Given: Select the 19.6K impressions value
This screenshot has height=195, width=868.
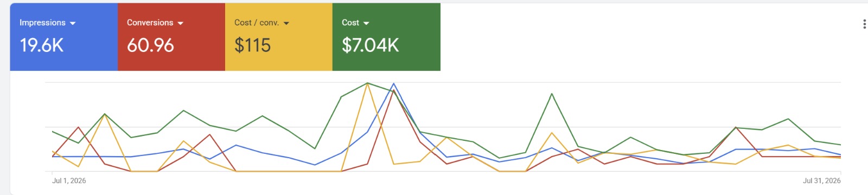Looking at the screenshot, I should click(x=42, y=45).
